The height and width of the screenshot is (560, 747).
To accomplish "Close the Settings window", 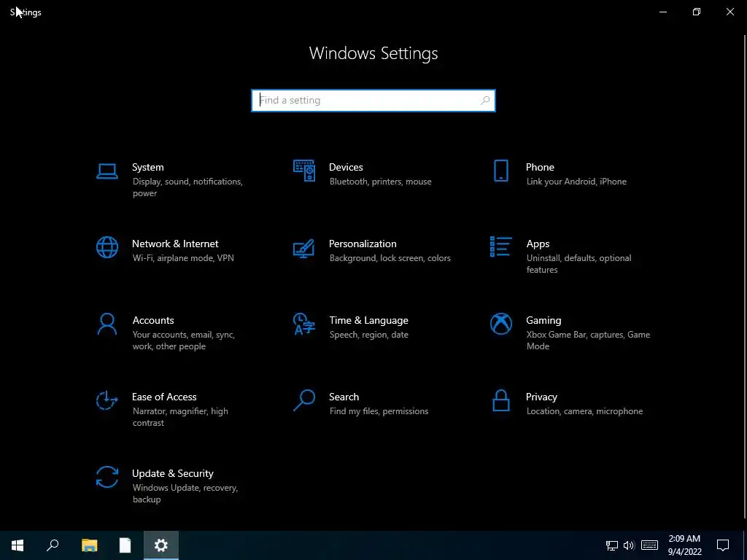I will point(729,12).
